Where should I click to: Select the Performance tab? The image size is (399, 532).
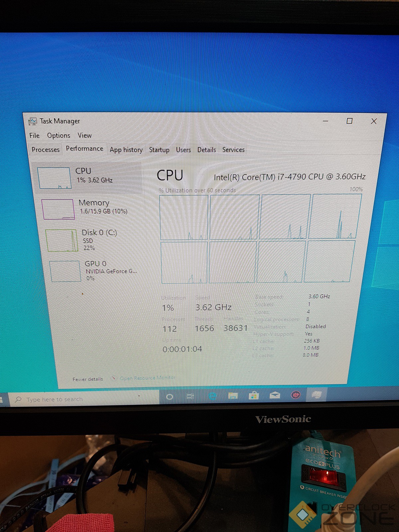84,149
